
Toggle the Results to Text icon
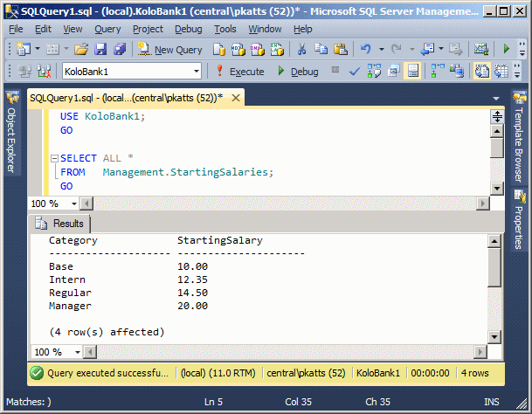pyautogui.click(x=482, y=72)
